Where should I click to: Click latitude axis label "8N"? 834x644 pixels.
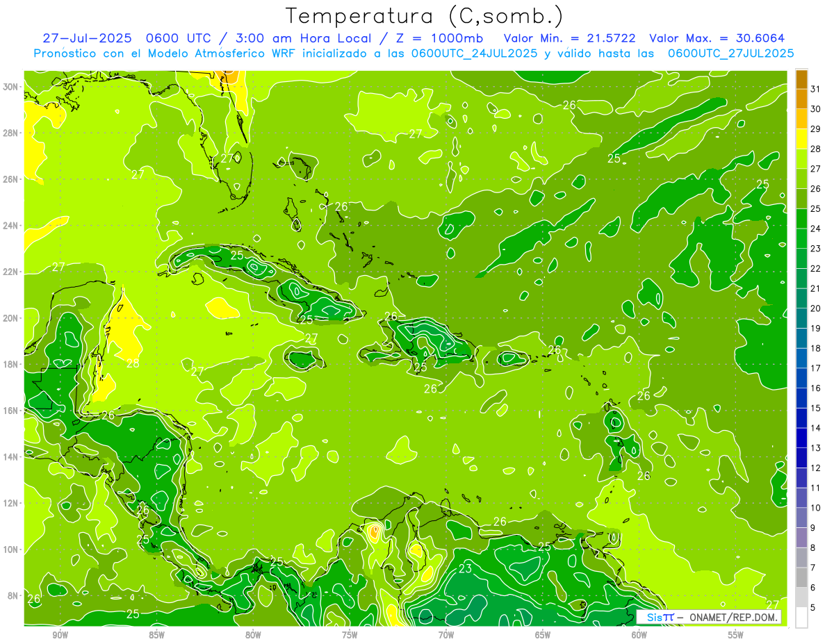[x=13, y=595]
